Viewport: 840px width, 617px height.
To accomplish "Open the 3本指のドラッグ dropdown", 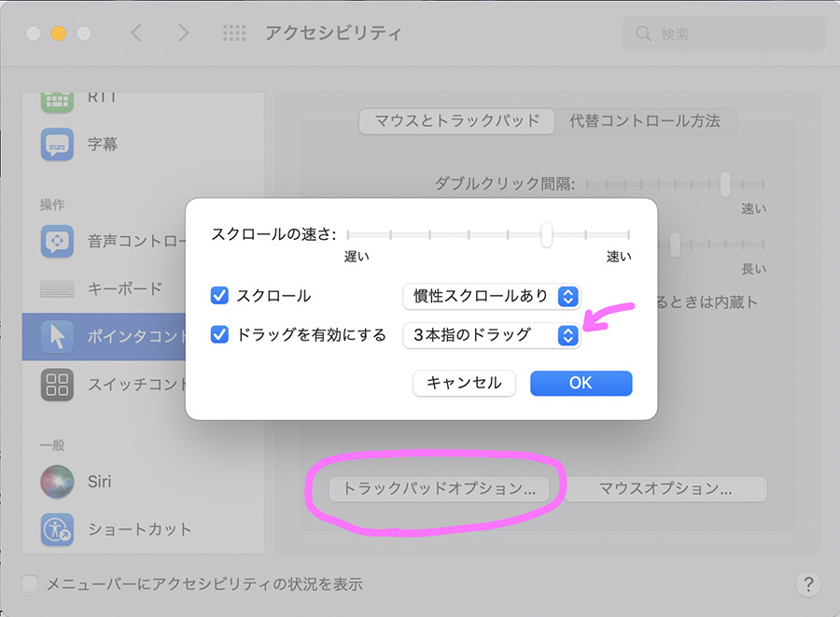I will pyautogui.click(x=491, y=335).
